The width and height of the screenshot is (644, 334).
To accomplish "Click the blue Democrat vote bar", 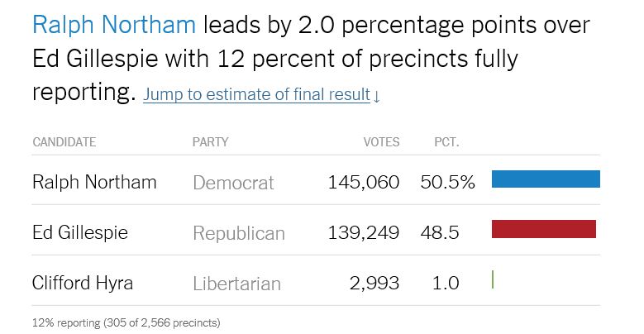I will coord(546,179).
